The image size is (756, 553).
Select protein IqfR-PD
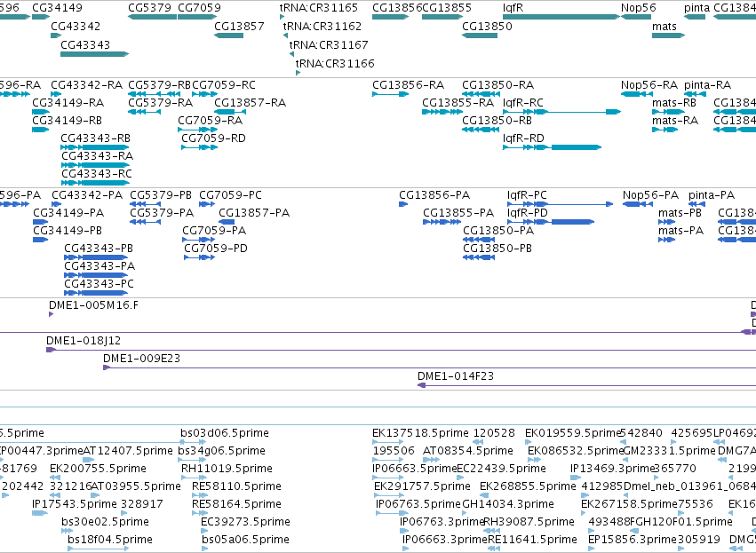pos(551,222)
